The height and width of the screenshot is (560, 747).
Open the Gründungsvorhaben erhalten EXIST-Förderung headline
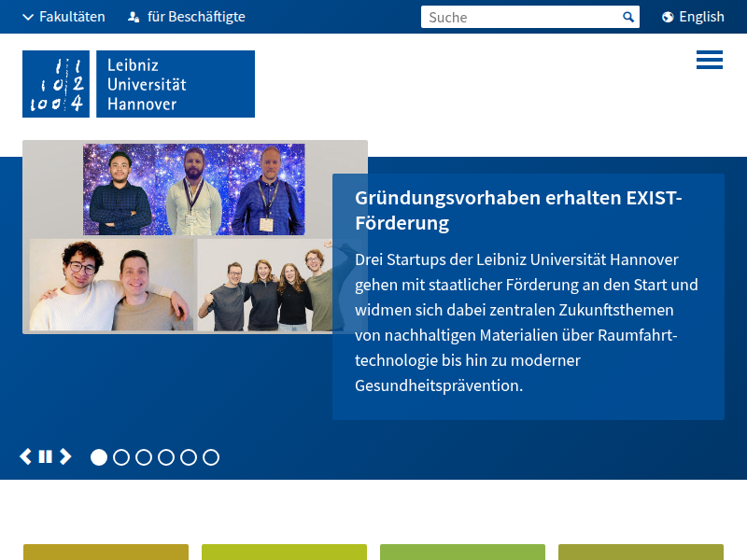click(x=518, y=211)
